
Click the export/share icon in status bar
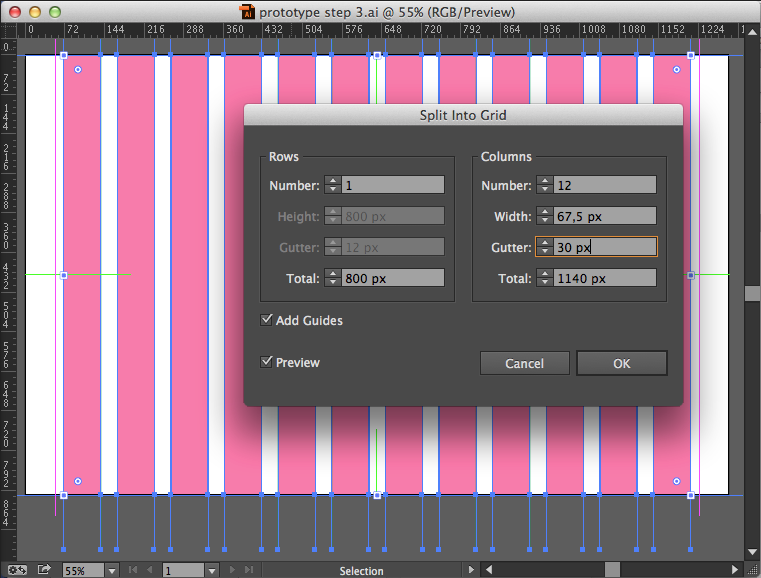coord(44,569)
